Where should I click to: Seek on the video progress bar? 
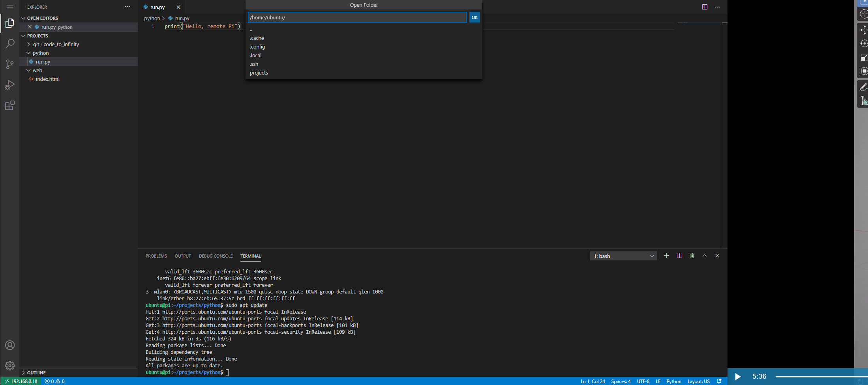pyautogui.click(x=821, y=377)
